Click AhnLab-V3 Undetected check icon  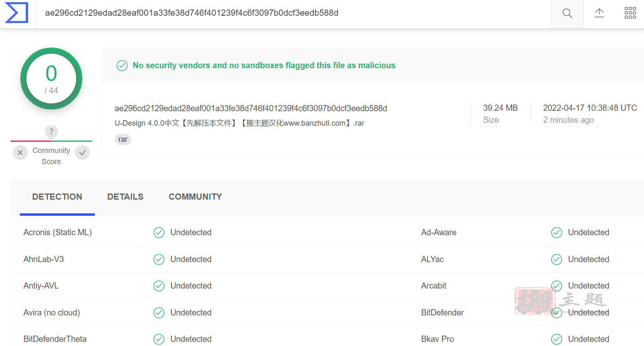(159, 259)
